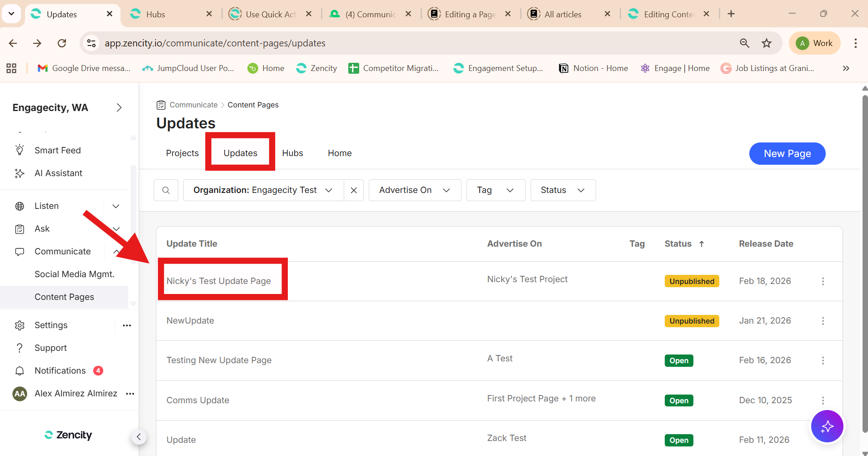Image resolution: width=868 pixels, height=456 pixels.
Task: Switch to the Hubs tab
Action: pyautogui.click(x=292, y=153)
